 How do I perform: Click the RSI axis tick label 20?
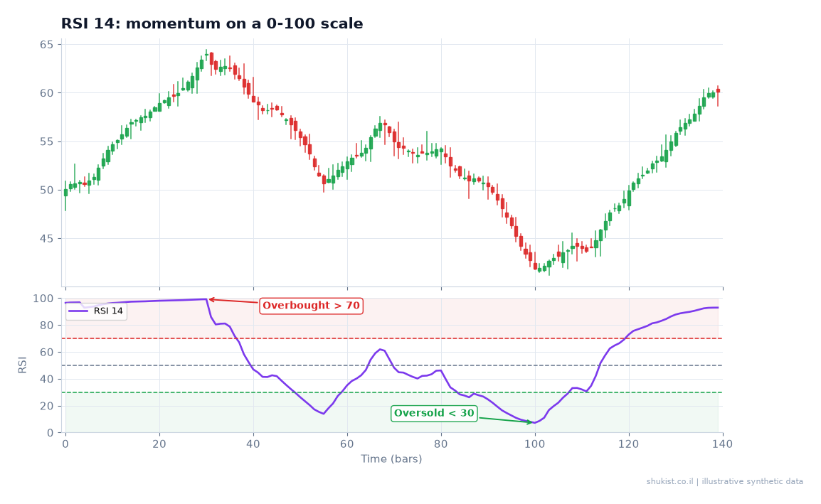click(47, 406)
